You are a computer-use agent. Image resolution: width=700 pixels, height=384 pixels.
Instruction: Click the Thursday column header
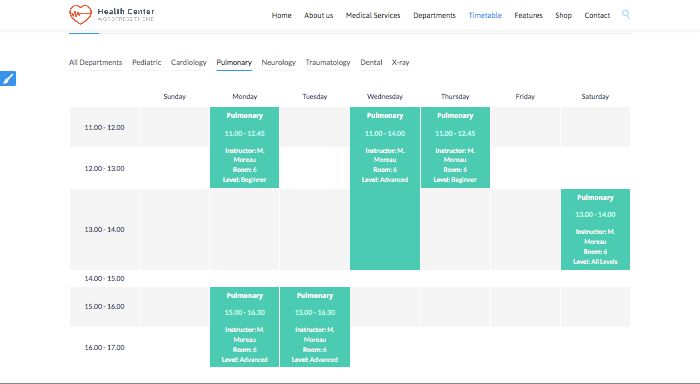455,96
